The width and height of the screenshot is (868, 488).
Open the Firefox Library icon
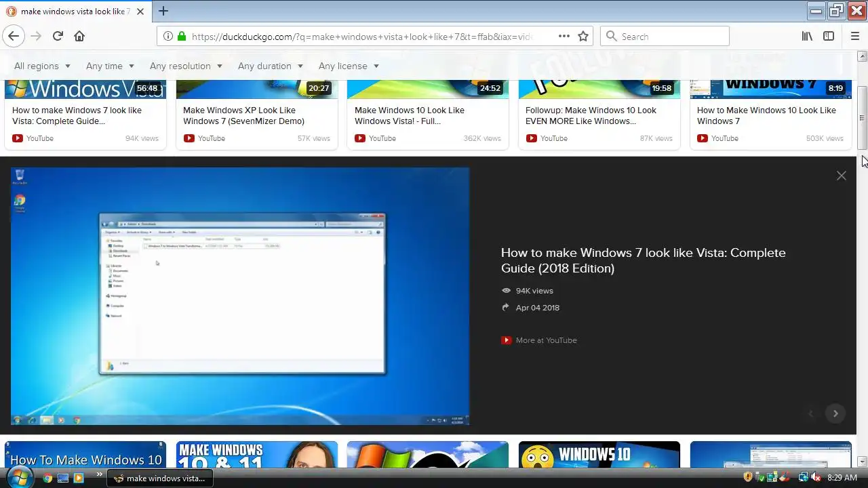pyautogui.click(x=807, y=36)
